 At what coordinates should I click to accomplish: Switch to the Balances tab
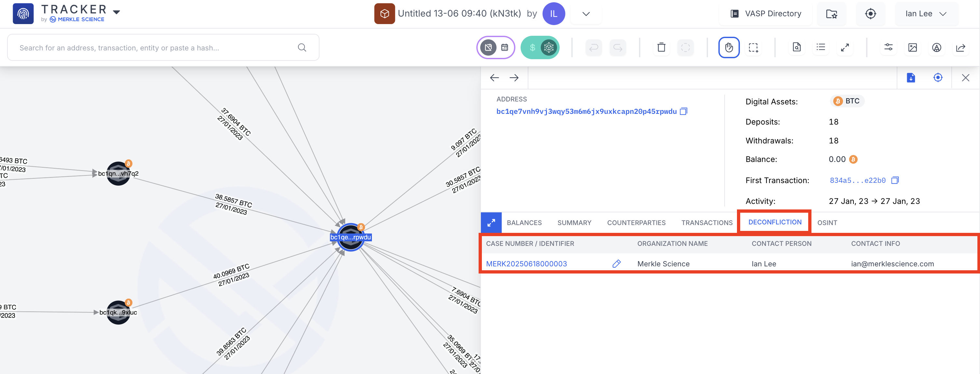pyautogui.click(x=524, y=223)
